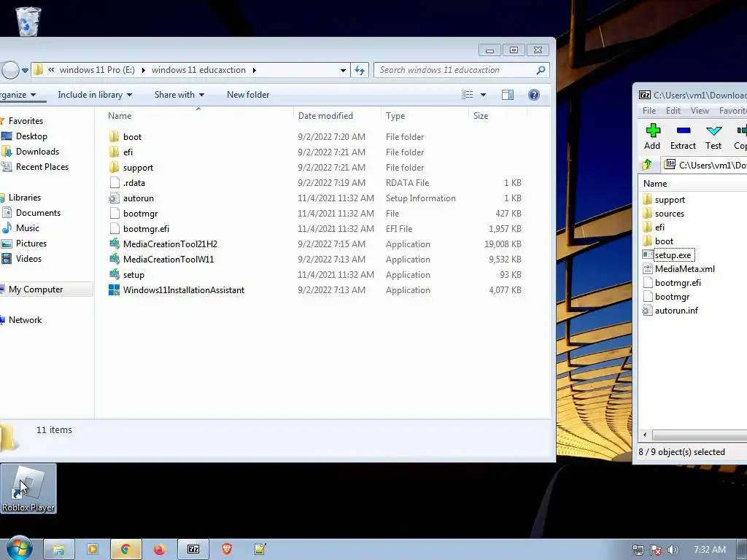The height and width of the screenshot is (560, 747).
Task: Open Recent Places in navigation pane
Action: (42, 167)
